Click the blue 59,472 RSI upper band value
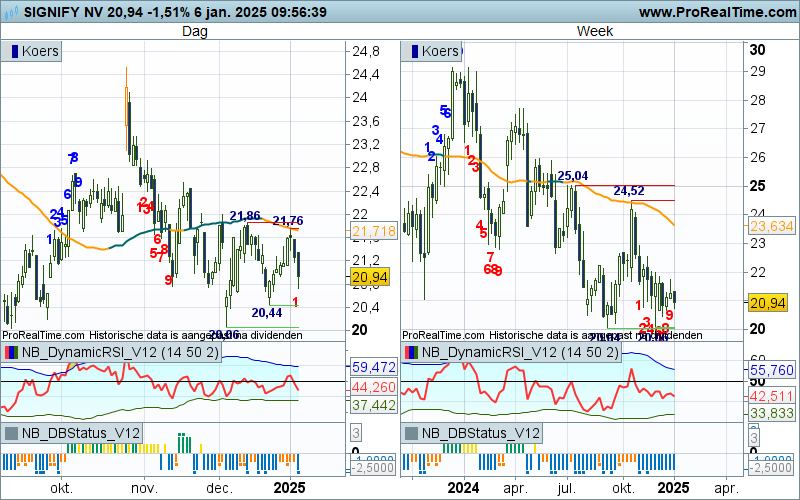Viewport: 800px width, 500px height. (374, 367)
